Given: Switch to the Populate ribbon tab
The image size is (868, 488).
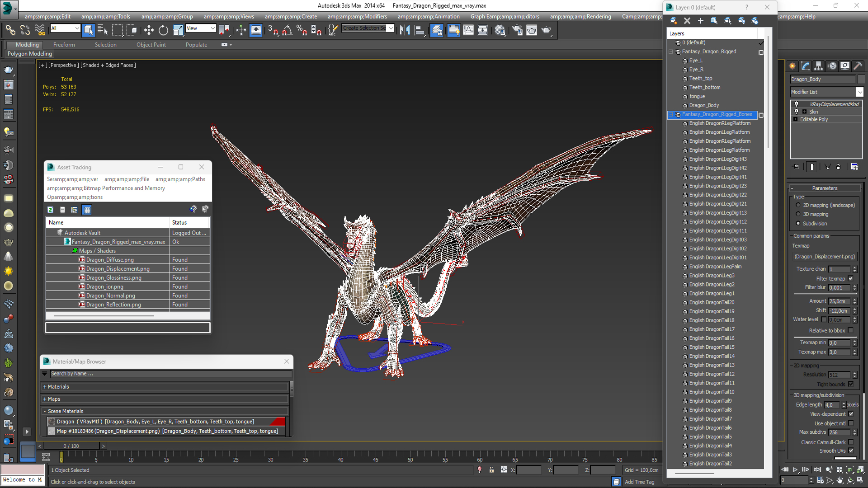Looking at the screenshot, I should point(196,45).
